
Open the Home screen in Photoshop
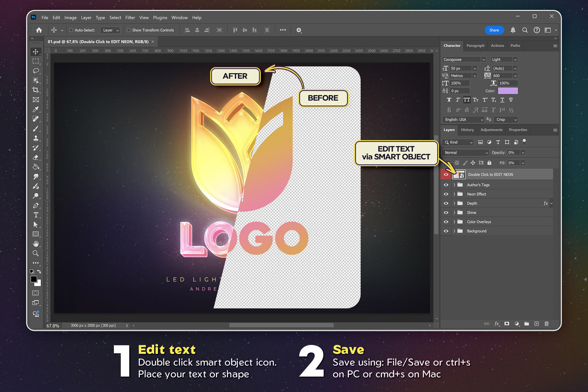[39, 30]
